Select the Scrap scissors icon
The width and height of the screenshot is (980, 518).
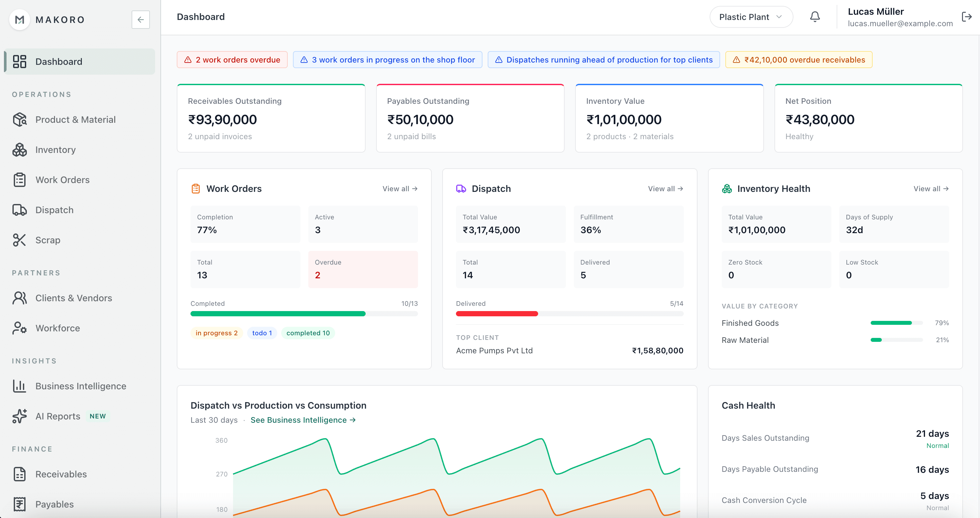coord(19,240)
